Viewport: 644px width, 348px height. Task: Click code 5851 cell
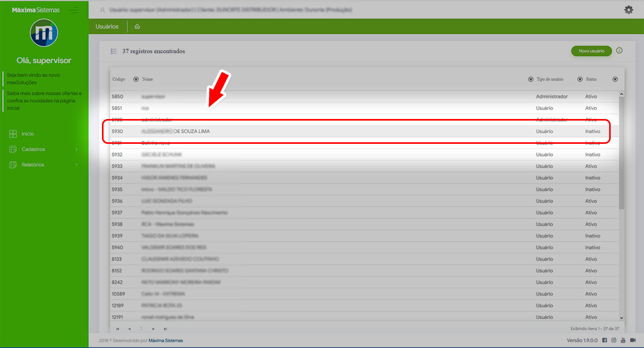[117, 108]
